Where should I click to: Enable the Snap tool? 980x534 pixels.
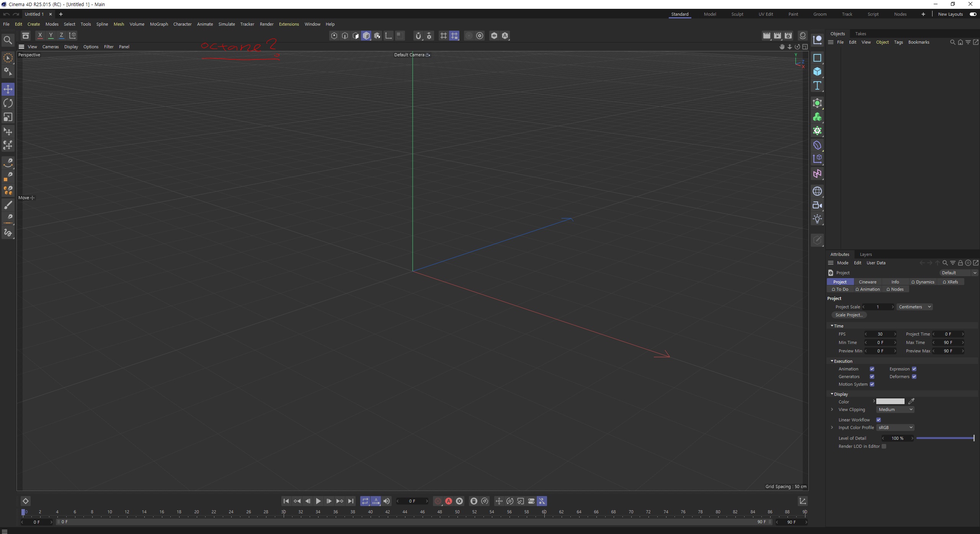coord(418,36)
